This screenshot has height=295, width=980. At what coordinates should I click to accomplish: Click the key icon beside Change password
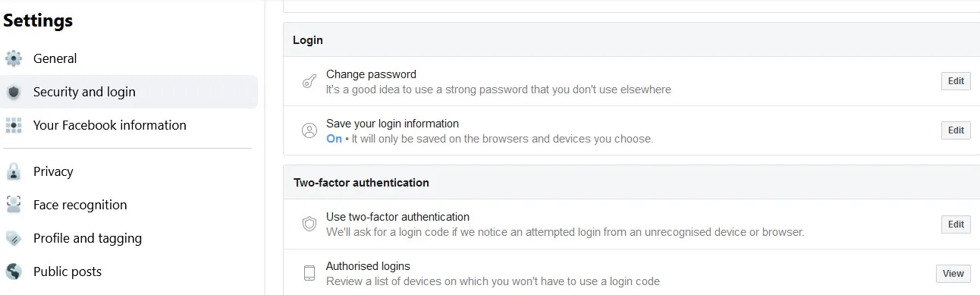(x=309, y=82)
